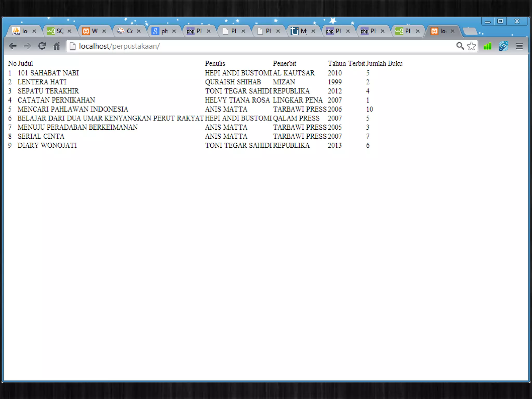Open a new tab button
Screen dimensions: 532x399
click(470, 31)
